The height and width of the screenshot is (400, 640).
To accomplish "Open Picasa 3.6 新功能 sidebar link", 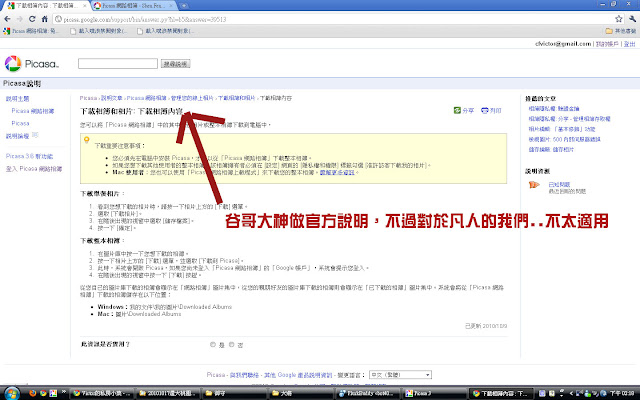I will pyautogui.click(x=29, y=156).
